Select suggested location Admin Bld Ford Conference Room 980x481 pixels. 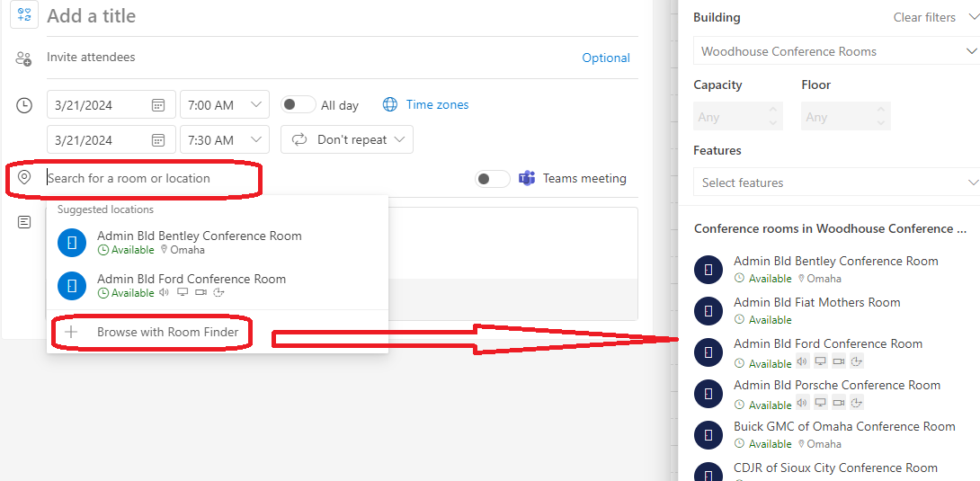[x=217, y=286]
